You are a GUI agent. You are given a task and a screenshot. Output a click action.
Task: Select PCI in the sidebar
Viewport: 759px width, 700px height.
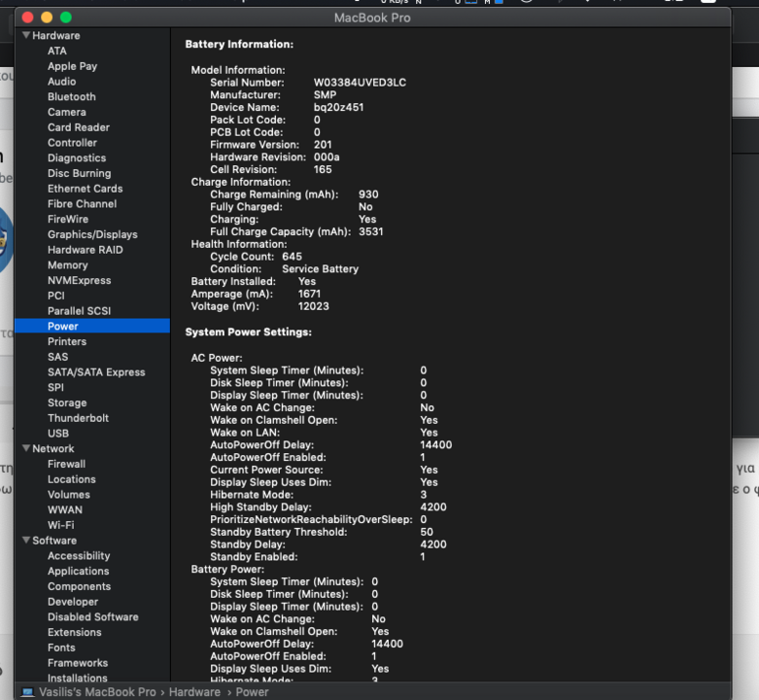coord(56,296)
